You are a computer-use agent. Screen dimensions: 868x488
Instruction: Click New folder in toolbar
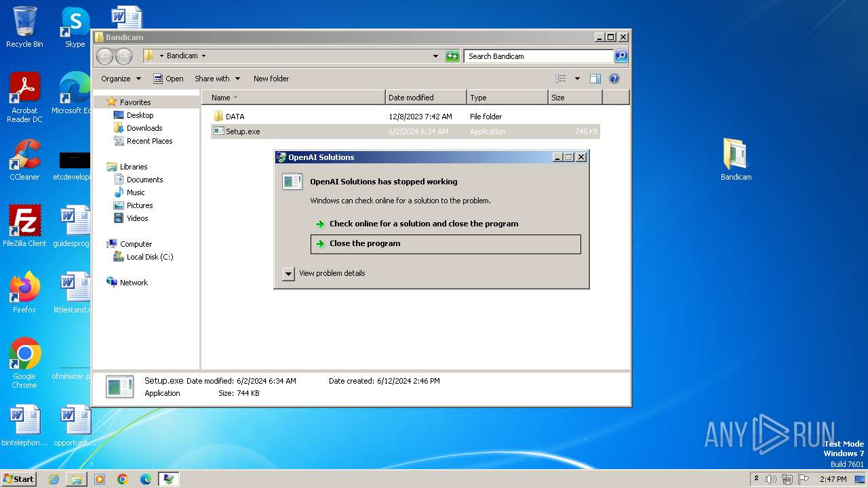(271, 79)
